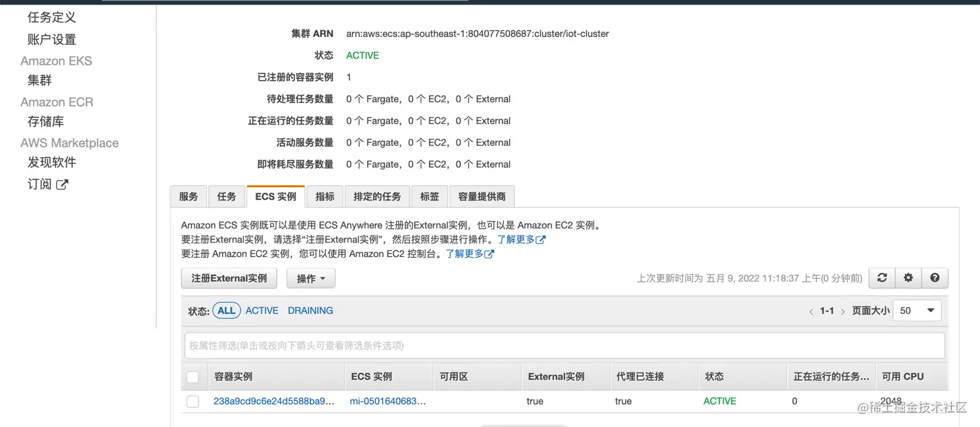Open 了解更多 link about Amazon EC2 console

(x=469, y=254)
